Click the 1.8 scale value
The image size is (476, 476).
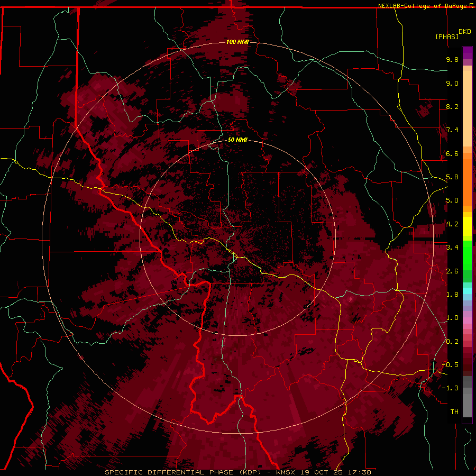click(x=452, y=295)
